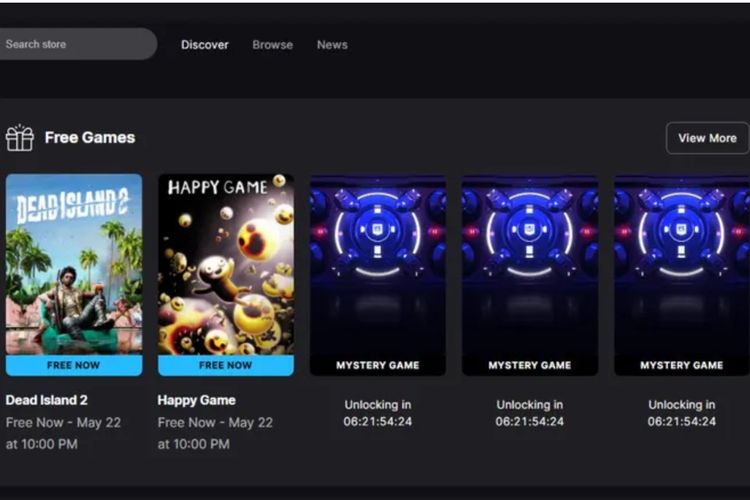Screen dimensions: 750x500
Task: Click the Search store input field
Action: [x=77, y=44]
